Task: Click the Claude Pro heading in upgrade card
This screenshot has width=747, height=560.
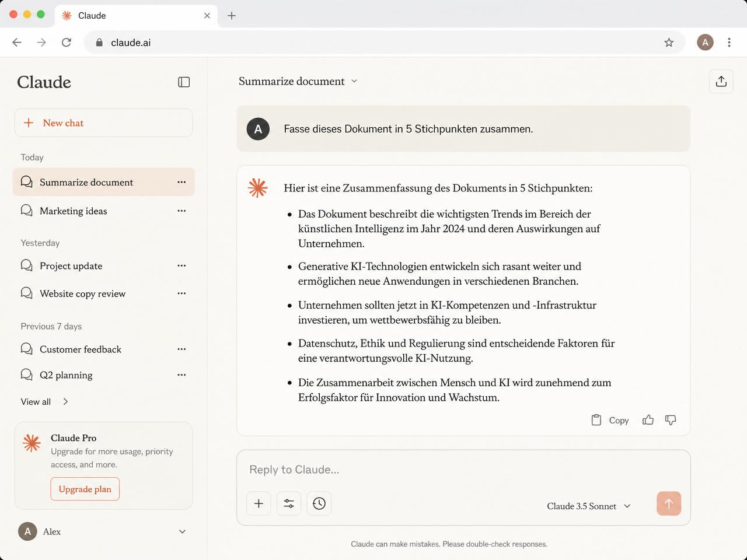Action: click(74, 437)
